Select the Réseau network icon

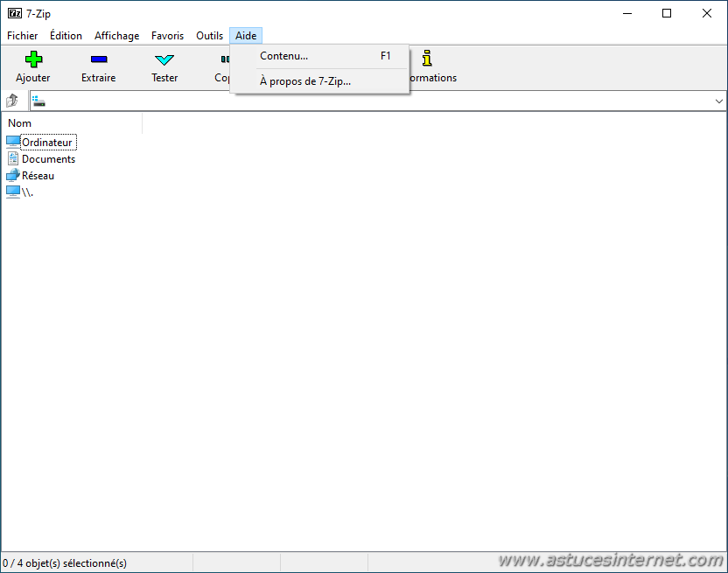tap(13, 175)
